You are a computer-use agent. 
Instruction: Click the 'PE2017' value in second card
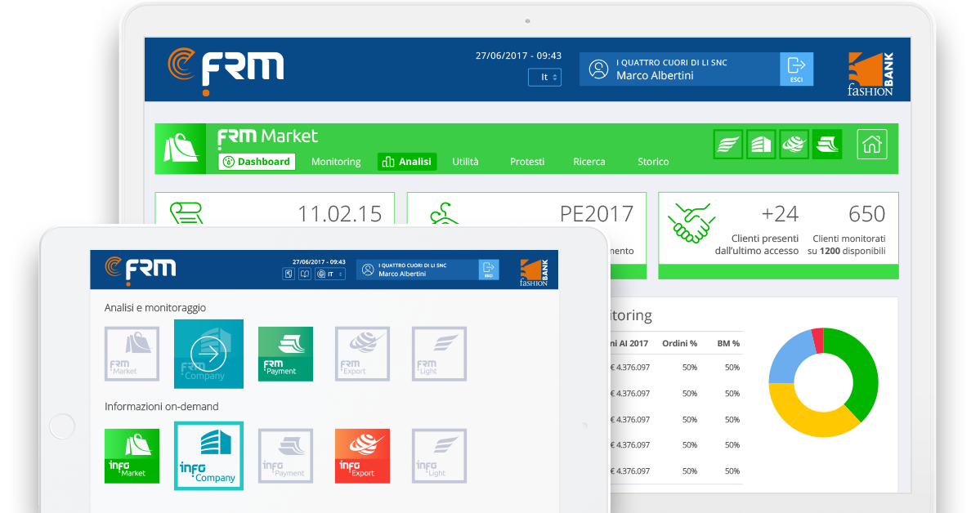point(596,214)
